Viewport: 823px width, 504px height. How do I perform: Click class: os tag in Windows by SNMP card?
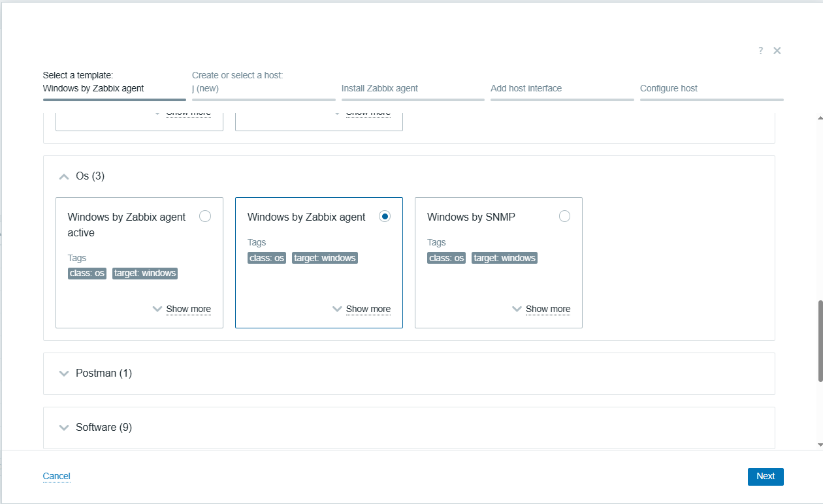coord(447,258)
